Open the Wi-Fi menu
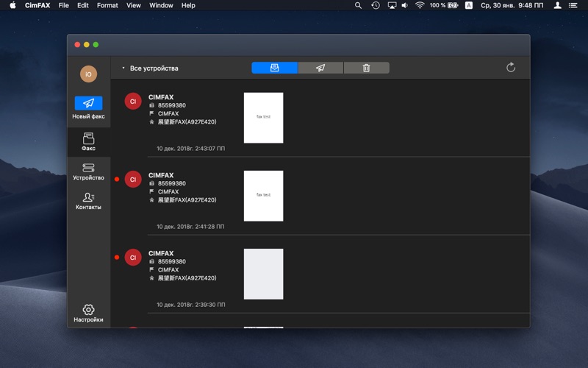Viewport: 588px width, 368px height. coord(420,5)
